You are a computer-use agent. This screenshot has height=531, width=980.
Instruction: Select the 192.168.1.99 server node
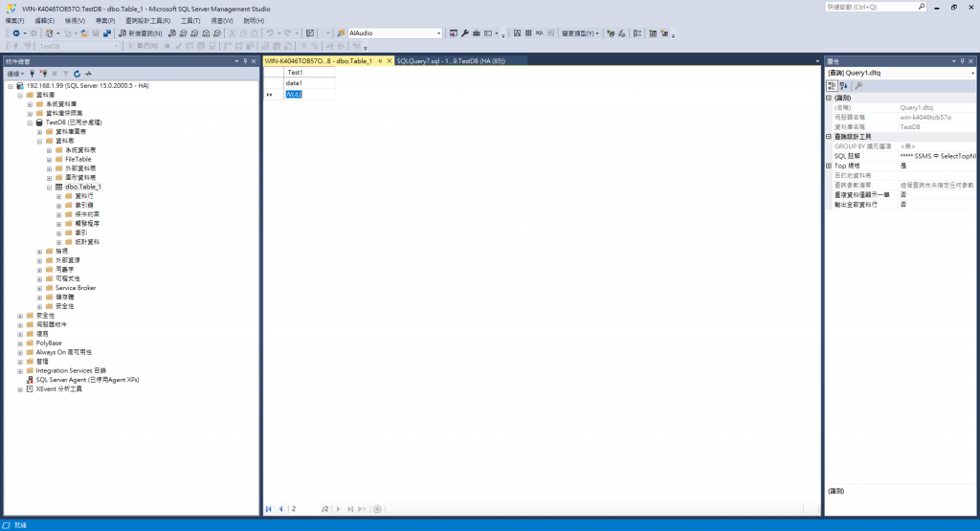click(87, 85)
